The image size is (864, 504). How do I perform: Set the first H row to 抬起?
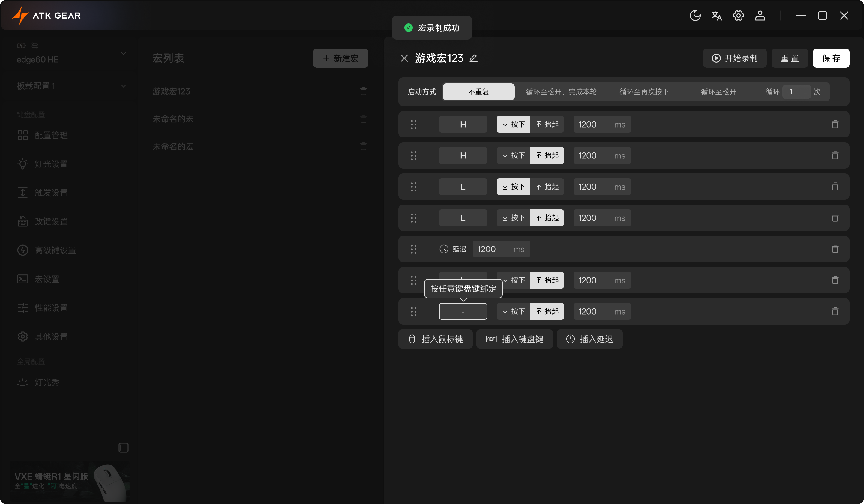click(x=547, y=124)
